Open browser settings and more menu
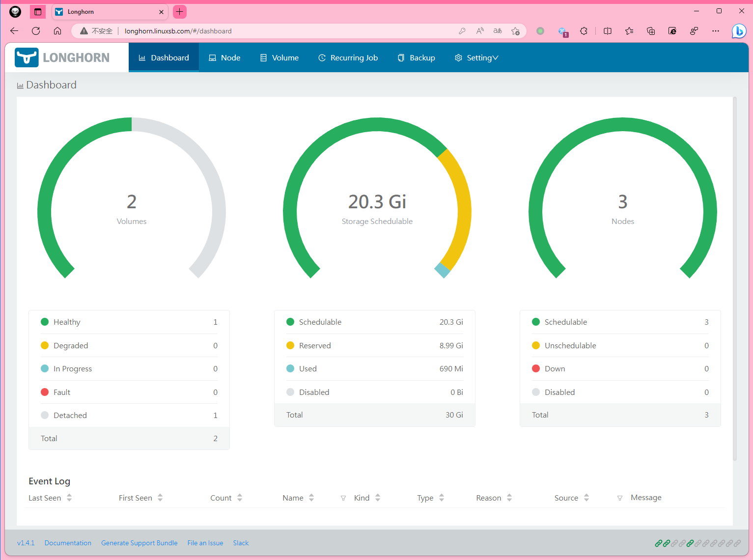753x560 pixels. [716, 31]
